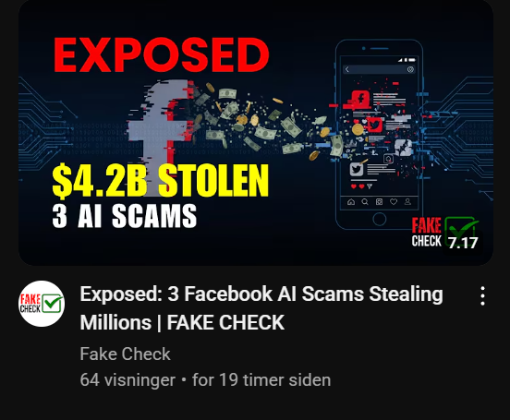This screenshot has height=420, width=510.
Task: Click the Fake Check channel avatar
Action: pos(42,304)
